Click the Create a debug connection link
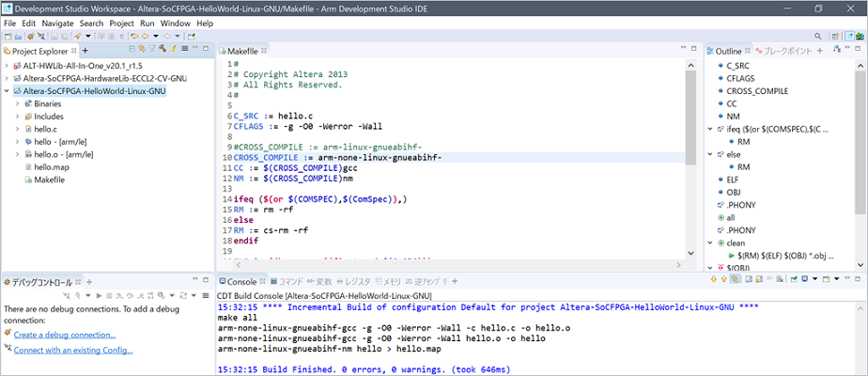The width and height of the screenshot is (868, 376). coord(64,335)
